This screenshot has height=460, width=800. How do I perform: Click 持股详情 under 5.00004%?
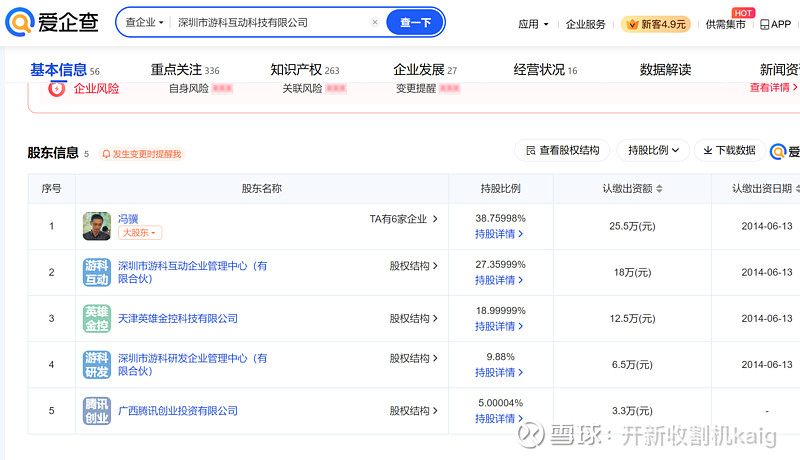(499, 419)
